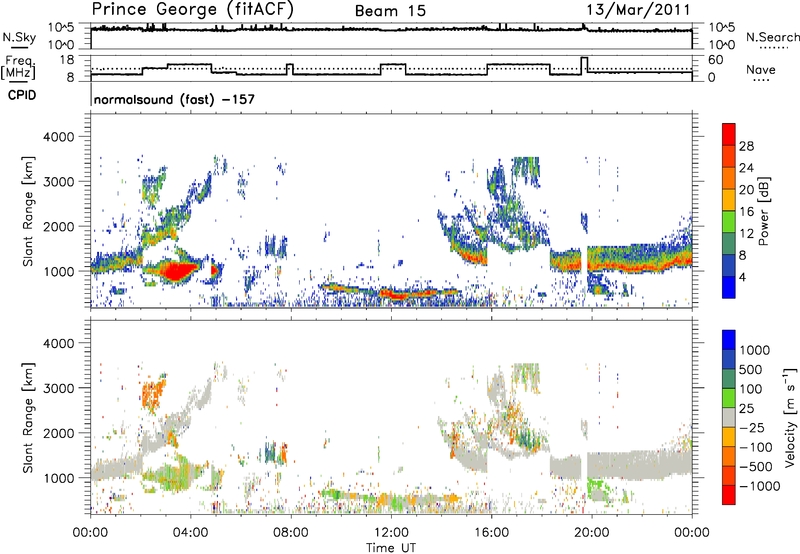Click the '60' label on the Nave axis
This screenshot has width=800, height=554.
pos(716,60)
